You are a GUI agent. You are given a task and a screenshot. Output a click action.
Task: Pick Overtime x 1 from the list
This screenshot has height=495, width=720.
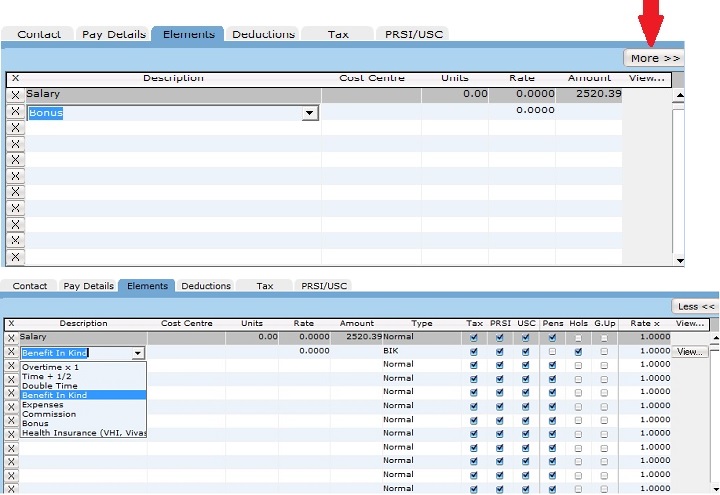(x=50, y=367)
